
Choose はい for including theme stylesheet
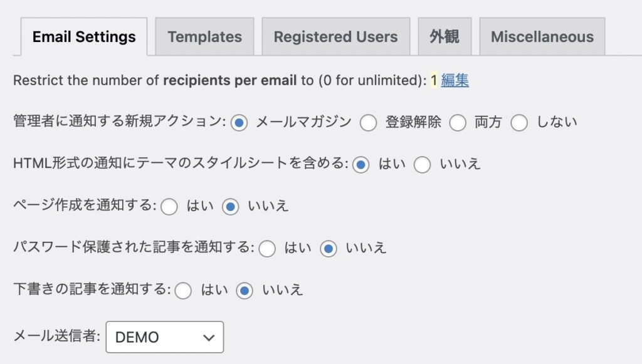360,165
